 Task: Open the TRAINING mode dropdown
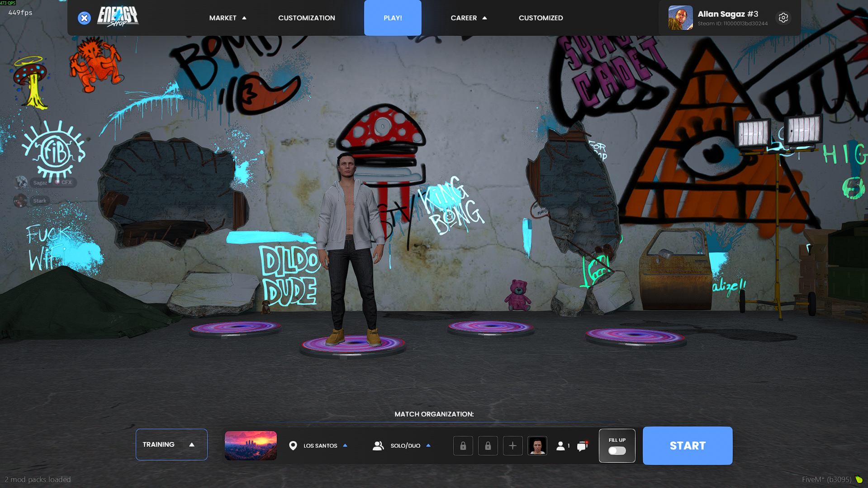pos(171,445)
